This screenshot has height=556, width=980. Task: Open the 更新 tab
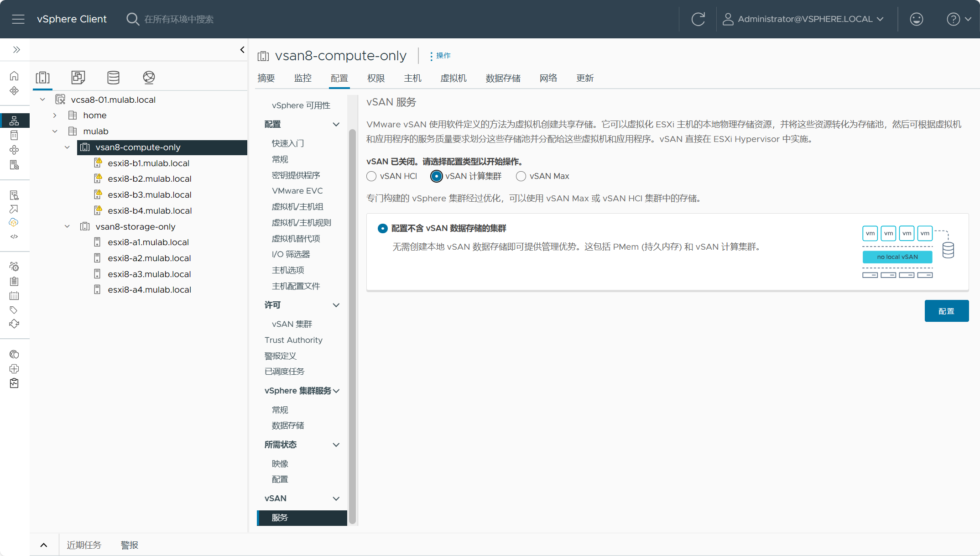tap(585, 78)
